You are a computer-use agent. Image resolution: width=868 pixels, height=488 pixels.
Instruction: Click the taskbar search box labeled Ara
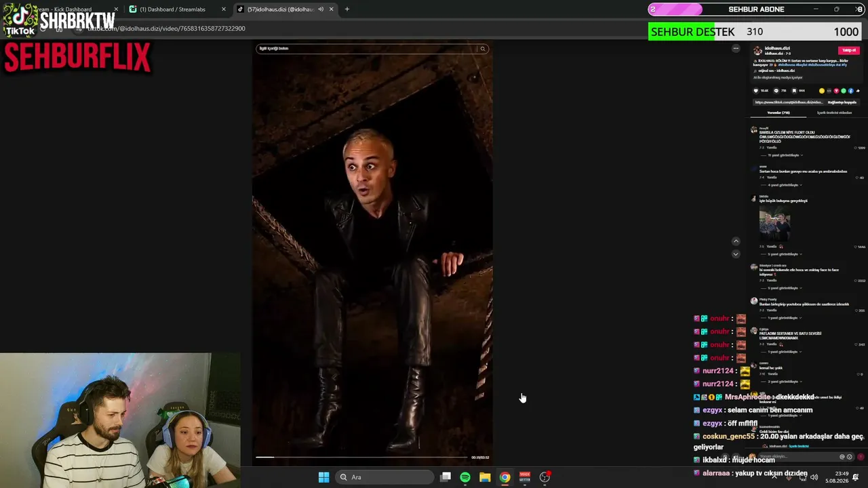click(385, 477)
